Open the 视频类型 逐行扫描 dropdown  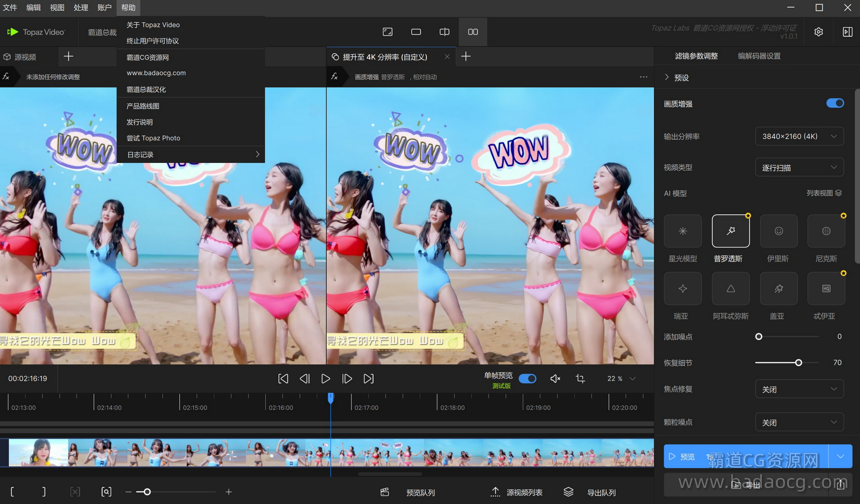click(799, 167)
